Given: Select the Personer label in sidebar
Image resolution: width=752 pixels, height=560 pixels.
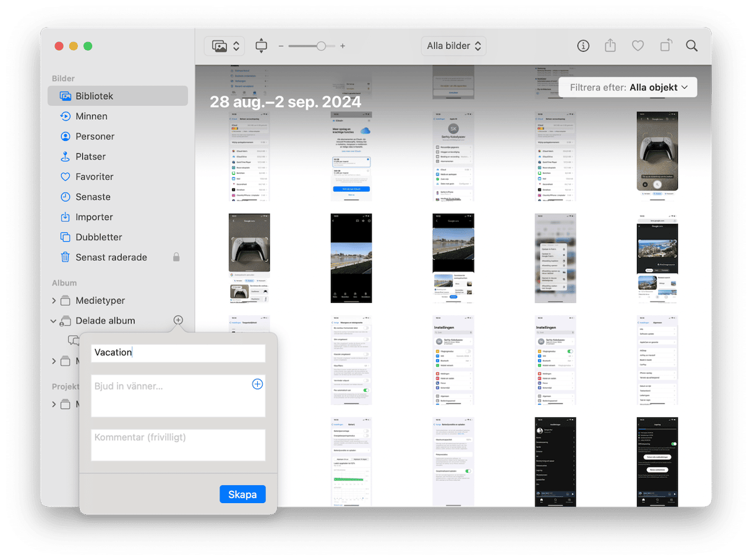Looking at the screenshot, I should click(x=95, y=136).
